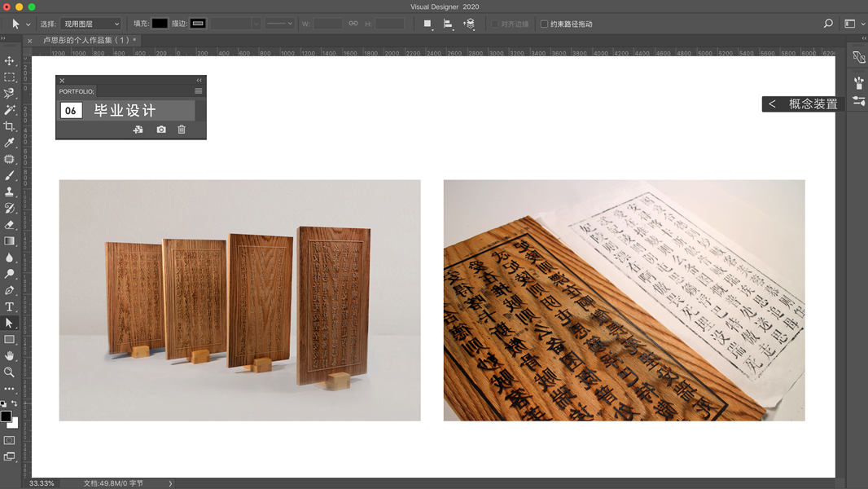Select the Blur drop tool

click(10, 258)
